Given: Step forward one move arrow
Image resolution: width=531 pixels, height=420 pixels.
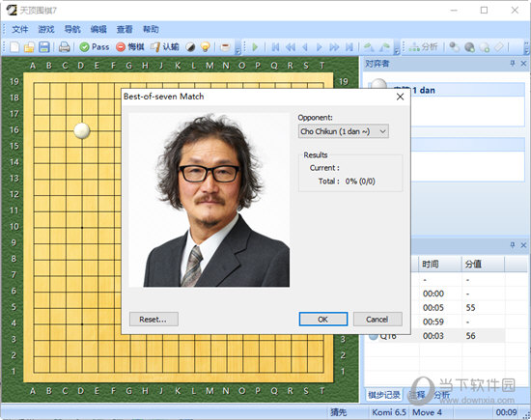Looking at the screenshot, I should point(319,46).
